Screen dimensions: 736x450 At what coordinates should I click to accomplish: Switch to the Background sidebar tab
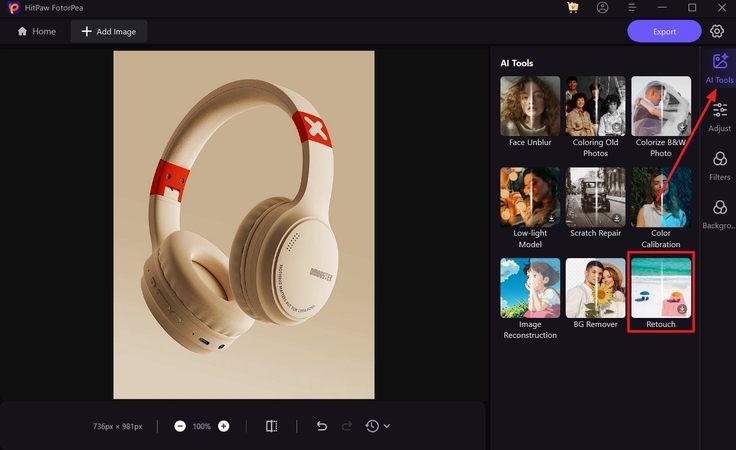[720, 214]
